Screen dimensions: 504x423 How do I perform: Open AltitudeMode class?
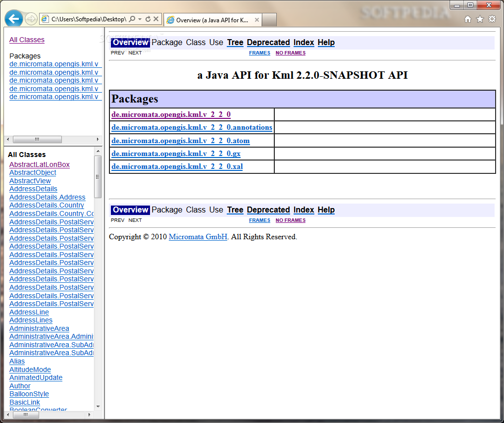[30, 370]
